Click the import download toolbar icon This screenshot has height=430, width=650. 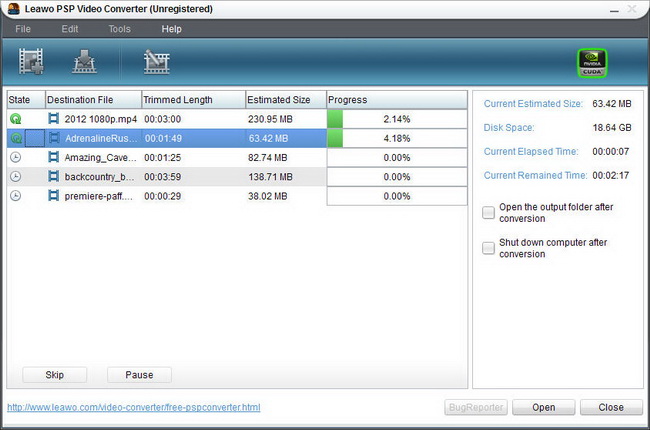pos(85,61)
